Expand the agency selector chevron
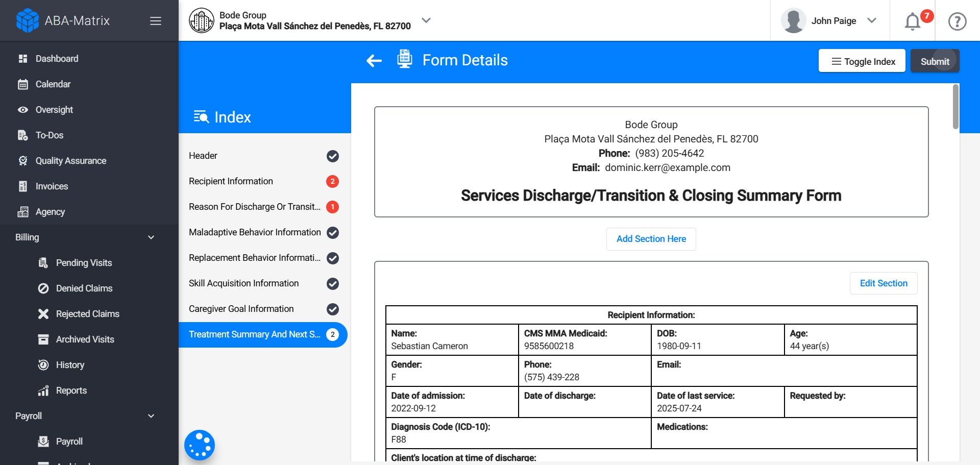980x465 pixels. [x=426, y=20]
